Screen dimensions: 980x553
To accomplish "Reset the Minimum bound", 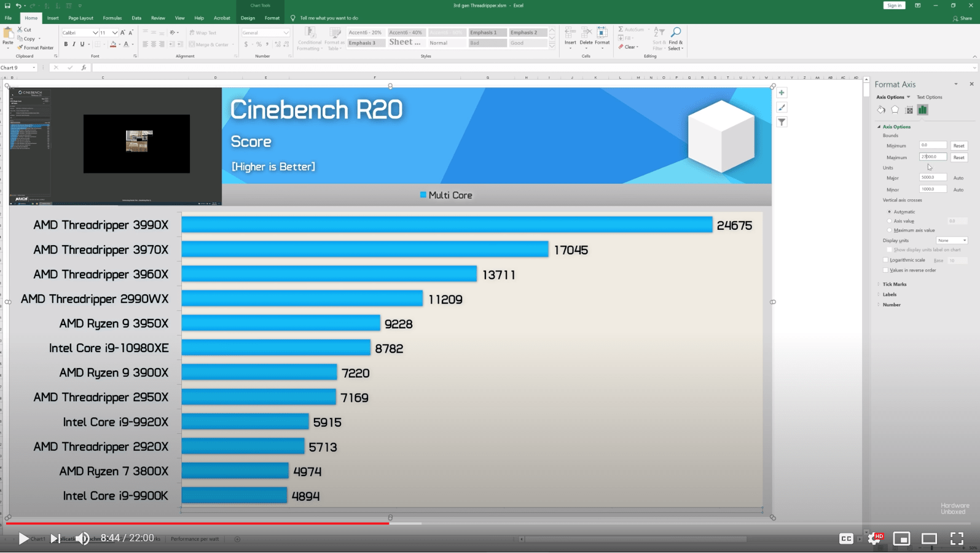I will [x=958, y=146].
